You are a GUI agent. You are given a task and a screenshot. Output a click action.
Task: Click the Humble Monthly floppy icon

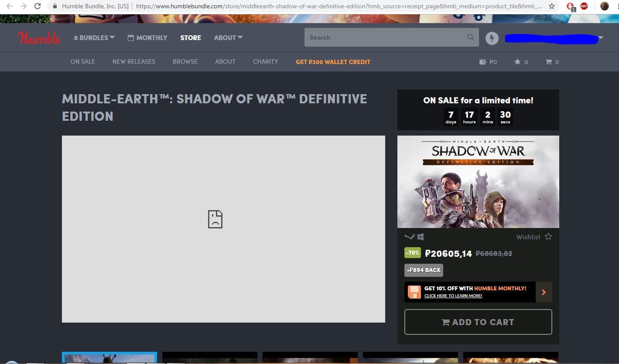click(414, 292)
